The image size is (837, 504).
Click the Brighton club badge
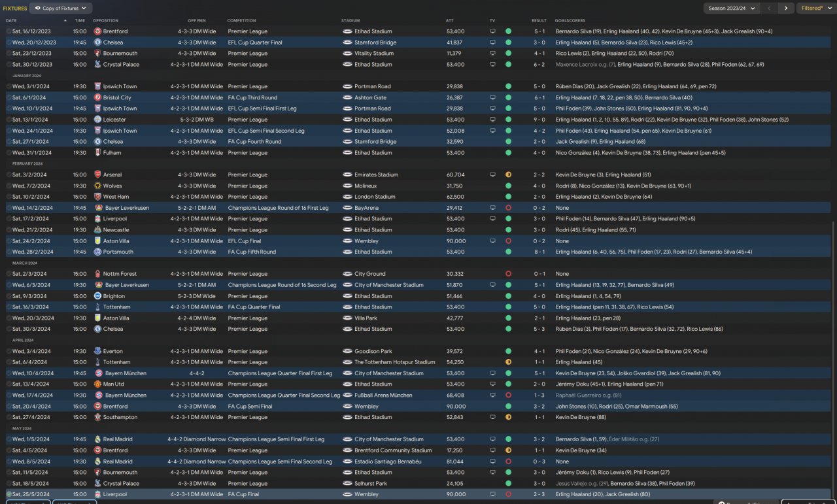(x=97, y=296)
